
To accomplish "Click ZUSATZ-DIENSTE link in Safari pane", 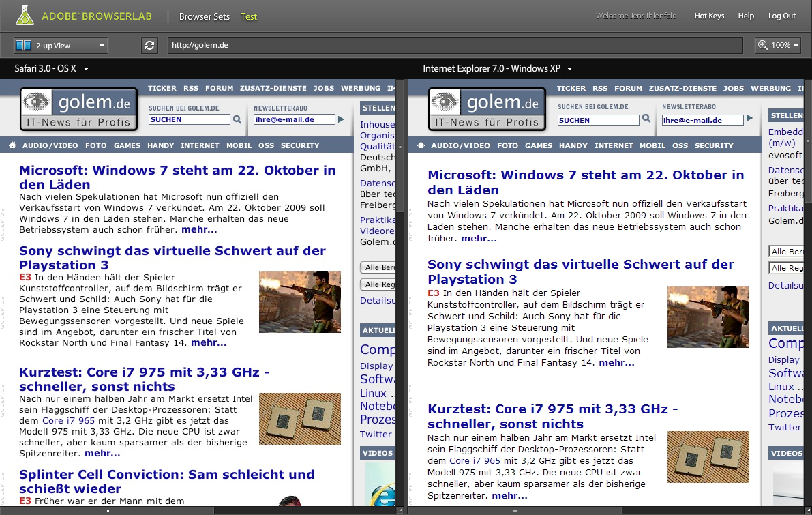I will tap(273, 88).
